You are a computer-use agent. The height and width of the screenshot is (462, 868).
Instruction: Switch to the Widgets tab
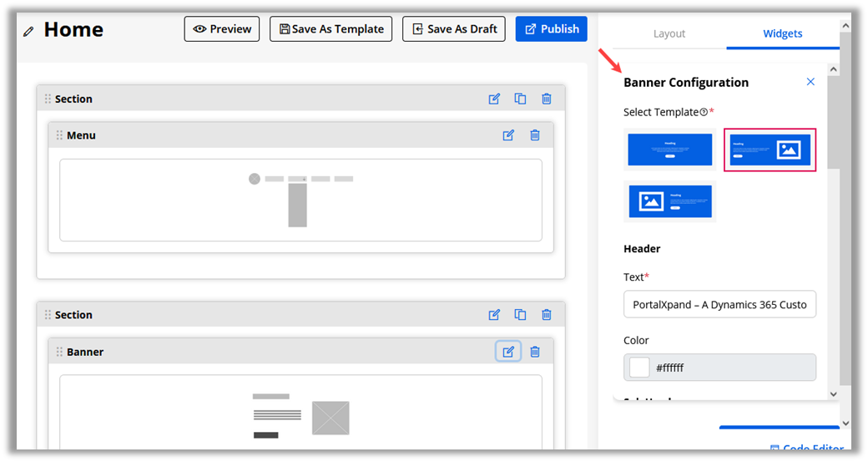[782, 33]
